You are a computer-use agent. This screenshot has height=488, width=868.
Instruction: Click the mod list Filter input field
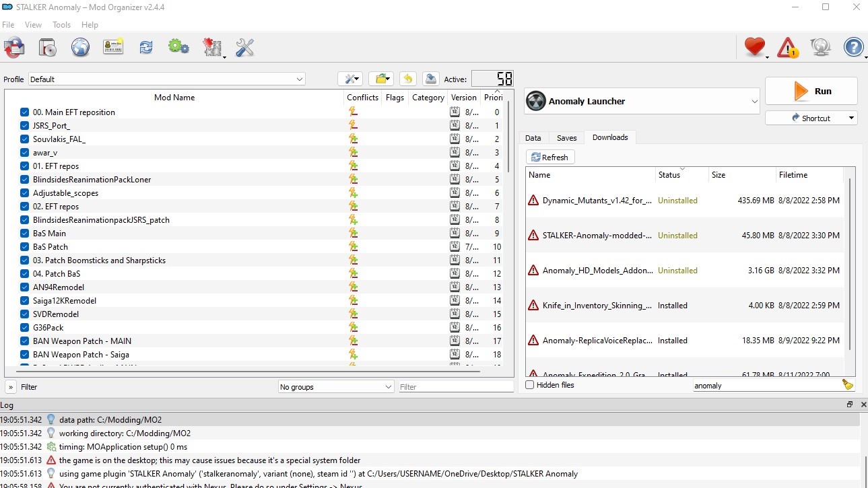click(455, 387)
